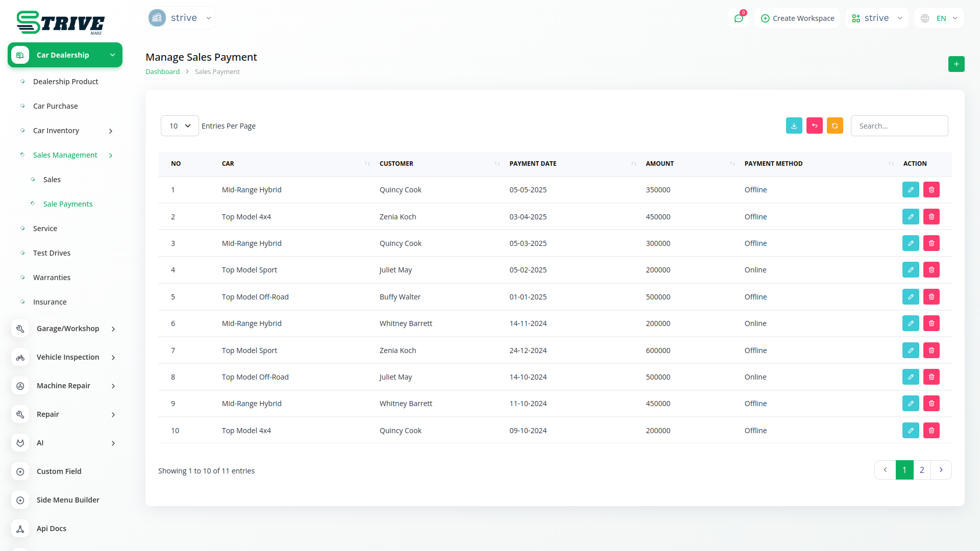
Task: Click the orange refresh icon
Action: [x=835, y=126]
